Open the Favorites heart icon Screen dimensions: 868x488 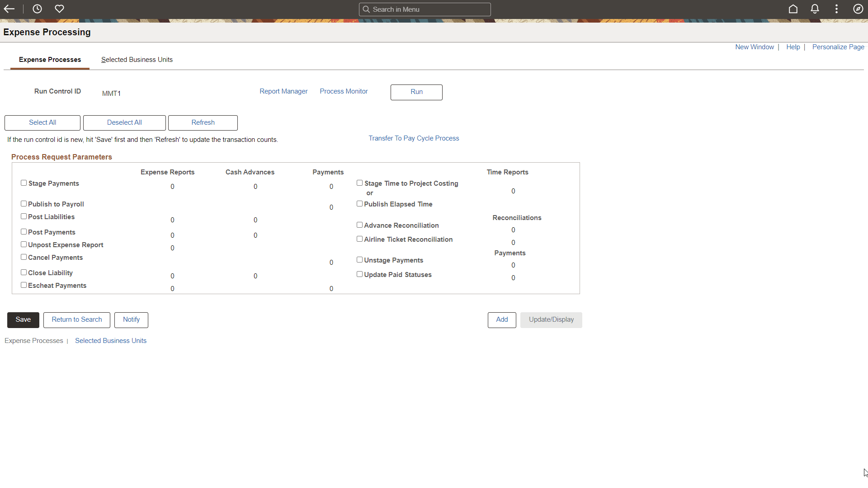click(59, 9)
